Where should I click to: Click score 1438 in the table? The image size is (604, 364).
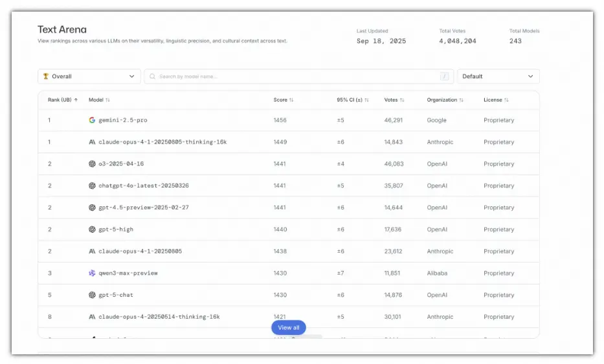tap(280, 252)
